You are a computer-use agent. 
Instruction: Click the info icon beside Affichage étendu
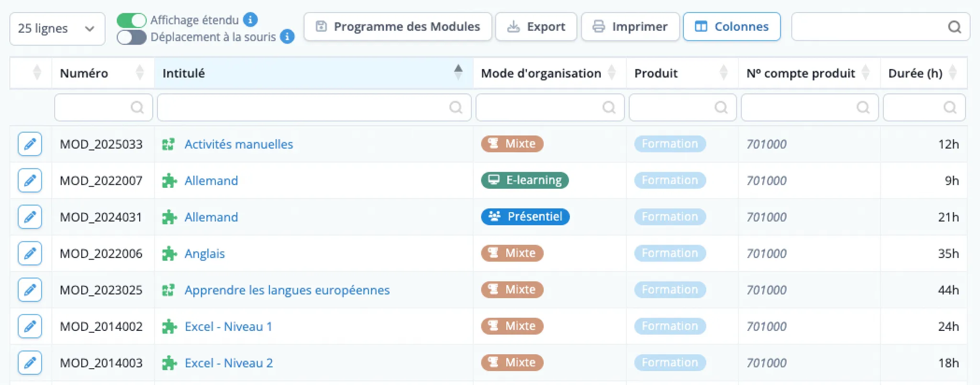(x=250, y=20)
